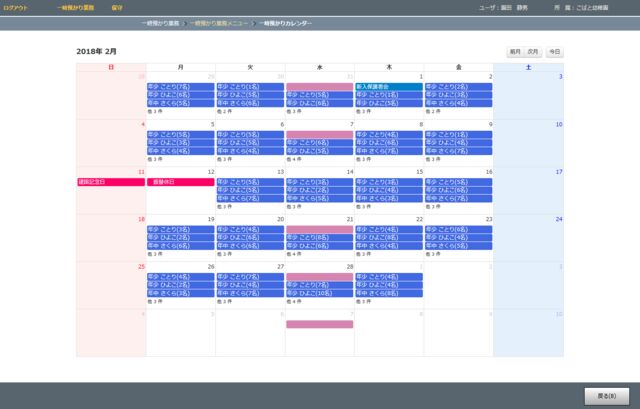Open 年少 ひよこ event on February 1

[389, 103]
